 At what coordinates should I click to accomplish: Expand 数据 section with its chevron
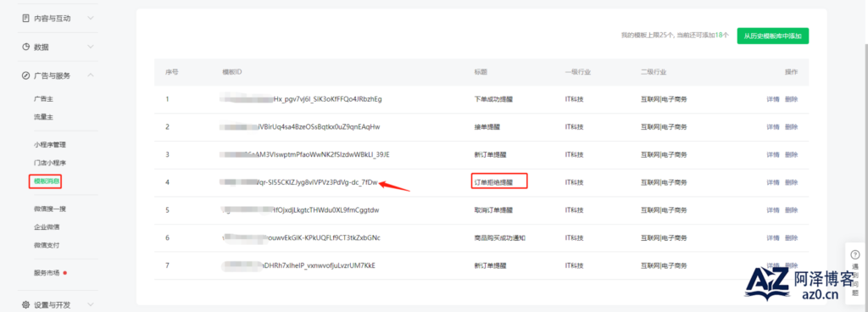pyautogui.click(x=91, y=47)
